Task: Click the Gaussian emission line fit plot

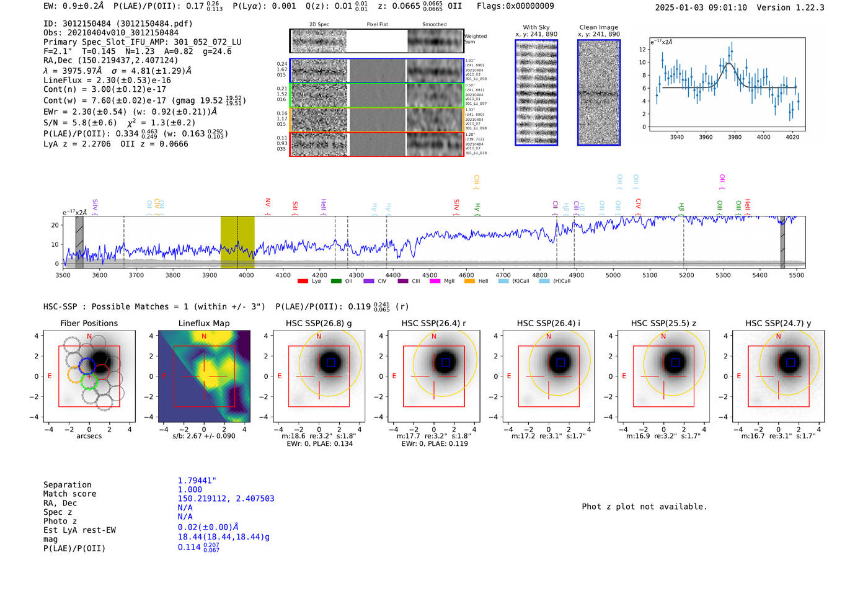Action: (x=727, y=84)
